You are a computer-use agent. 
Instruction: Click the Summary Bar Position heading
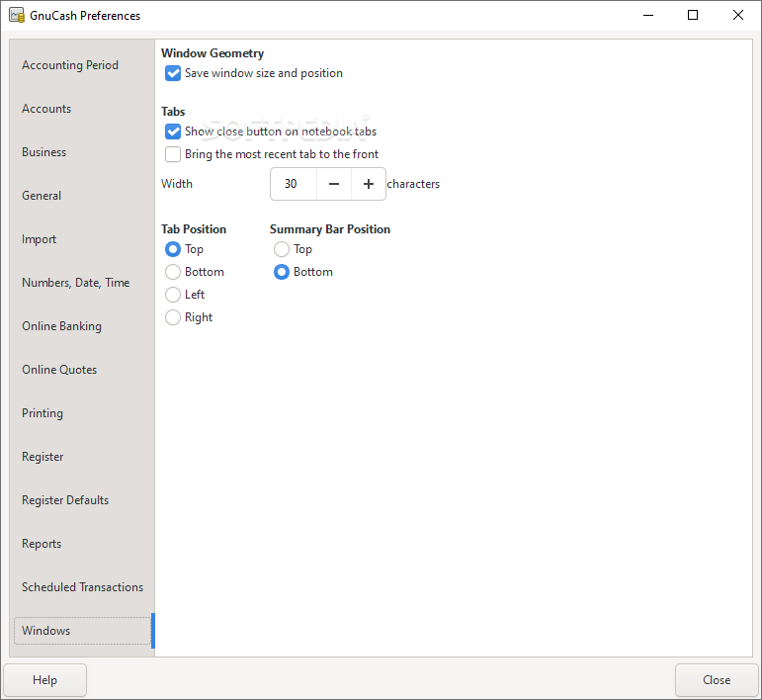(330, 229)
